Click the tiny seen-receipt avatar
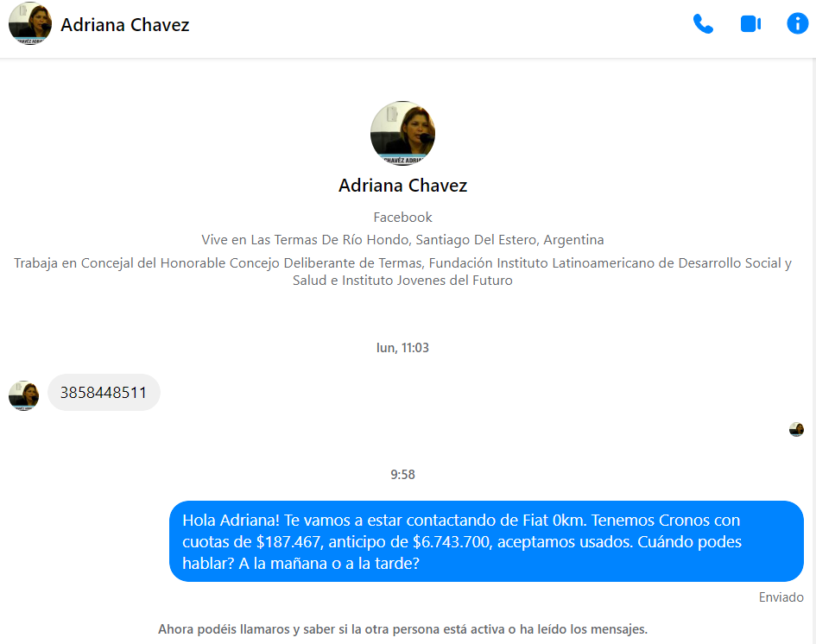 click(x=796, y=429)
